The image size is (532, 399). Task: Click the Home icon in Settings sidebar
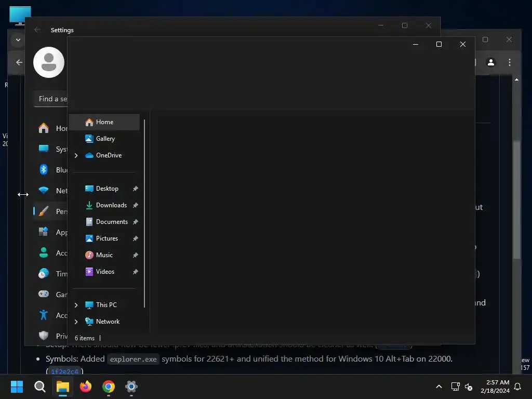[x=44, y=128]
